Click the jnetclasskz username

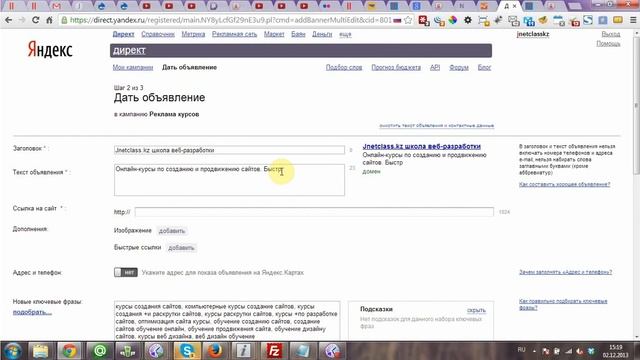(533, 34)
